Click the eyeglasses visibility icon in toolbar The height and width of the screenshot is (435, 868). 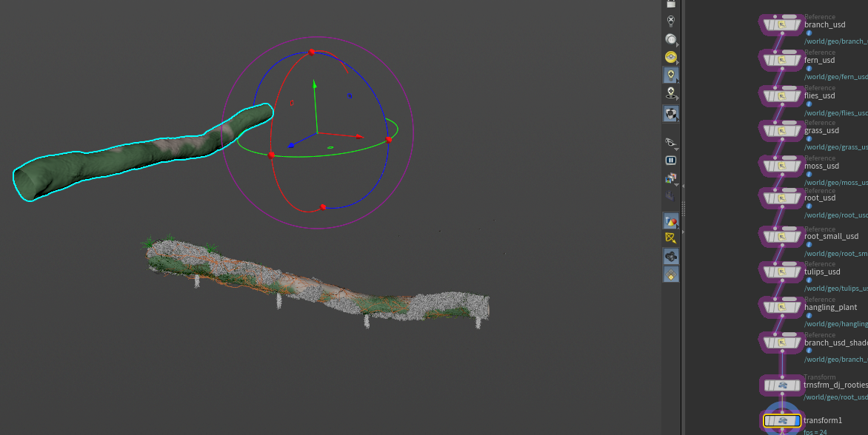pos(670,142)
